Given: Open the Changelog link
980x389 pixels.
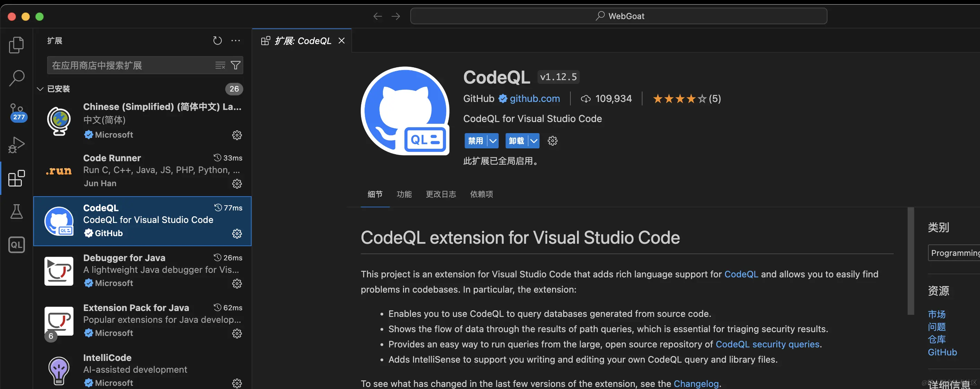Looking at the screenshot, I should tap(696, 383).
